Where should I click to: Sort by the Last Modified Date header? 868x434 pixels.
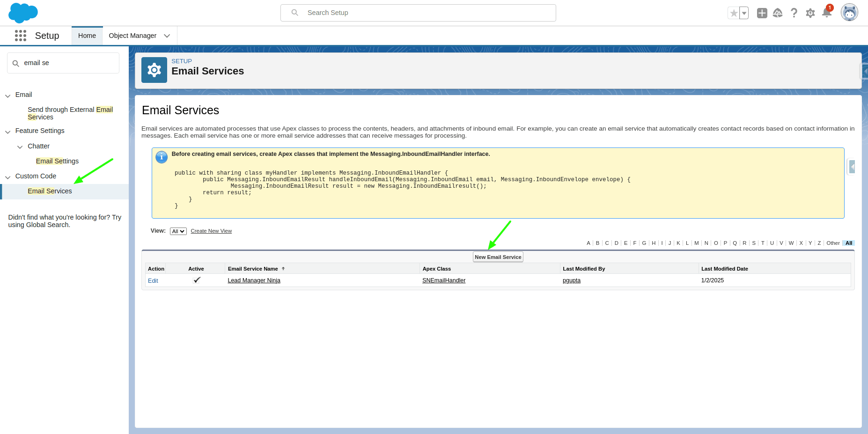725,269
